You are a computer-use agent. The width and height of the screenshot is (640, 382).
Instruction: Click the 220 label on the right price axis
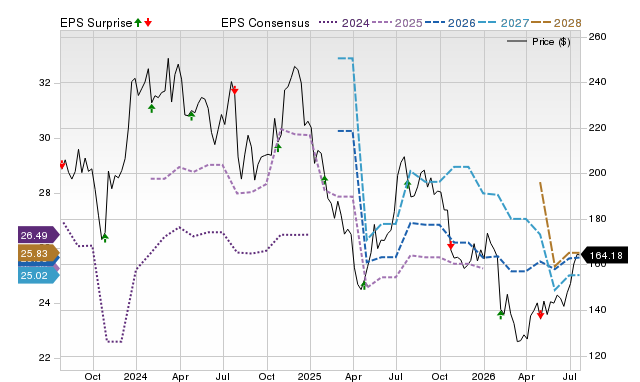[x=597, y=128]
